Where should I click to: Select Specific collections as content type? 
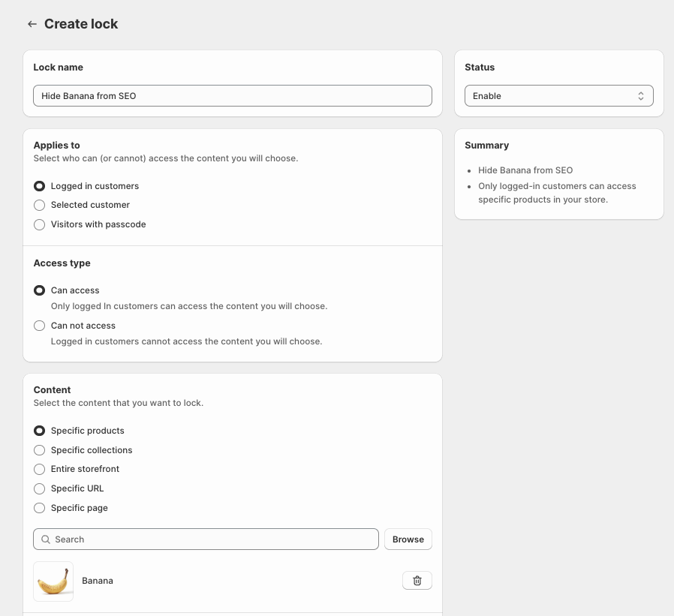point(39,449)
